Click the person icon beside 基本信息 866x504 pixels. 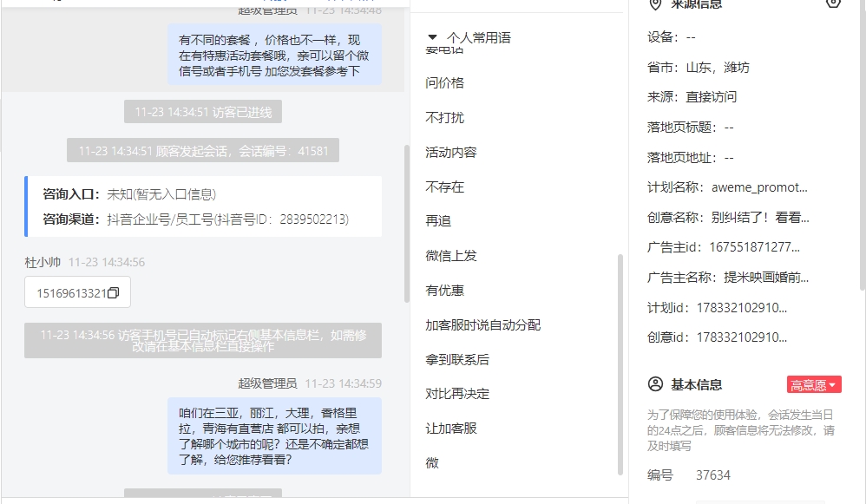point(655,384)
